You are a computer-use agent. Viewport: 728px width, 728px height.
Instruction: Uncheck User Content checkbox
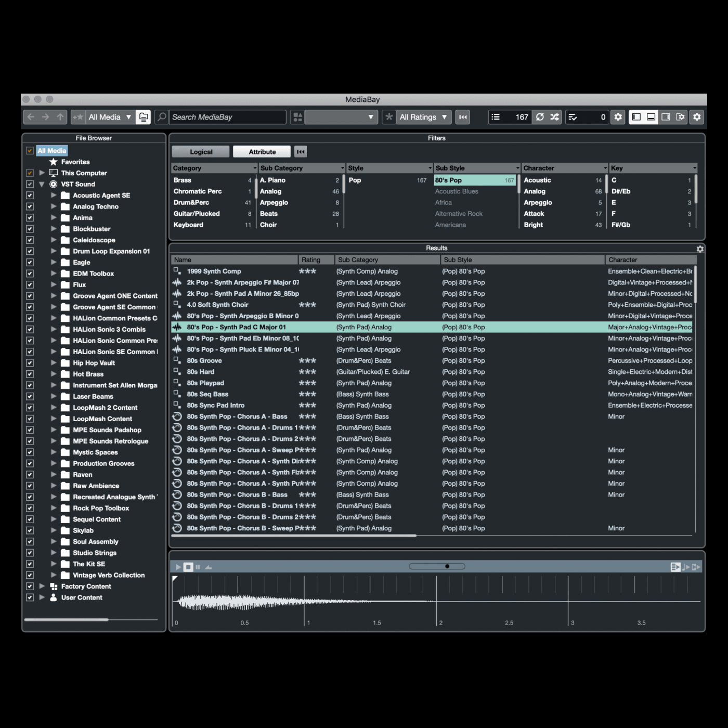click(x=30, y=597)
